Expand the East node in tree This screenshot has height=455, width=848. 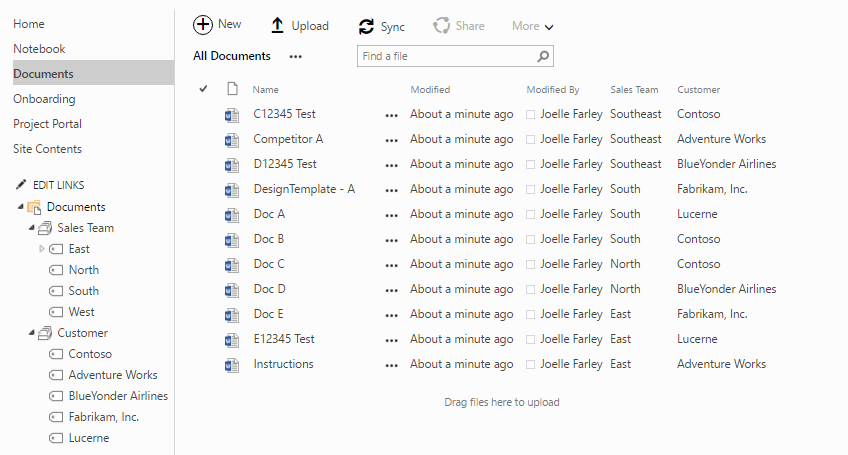point(42,249)
